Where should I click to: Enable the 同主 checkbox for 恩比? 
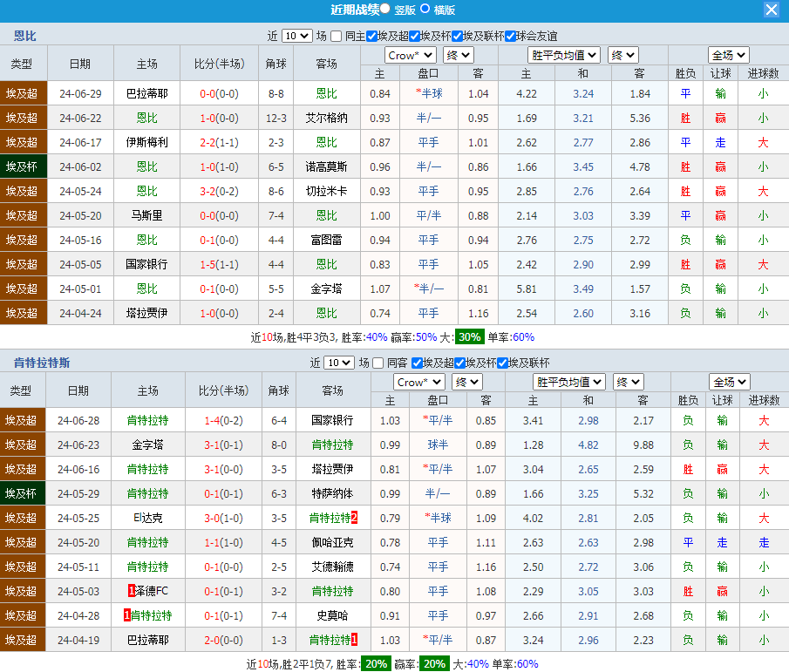(x=337, y=36)
